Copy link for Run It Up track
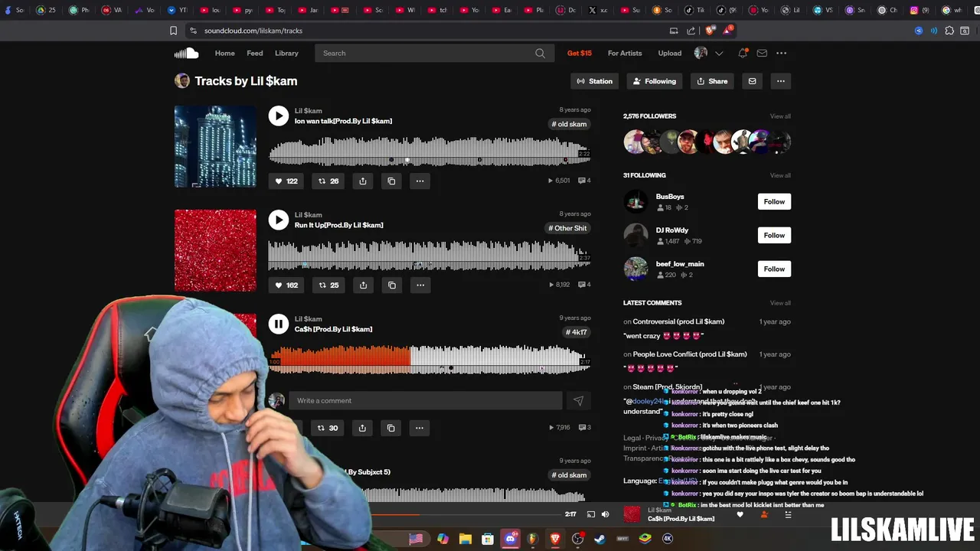The image size is (980, 551). [x=391, y=285]
